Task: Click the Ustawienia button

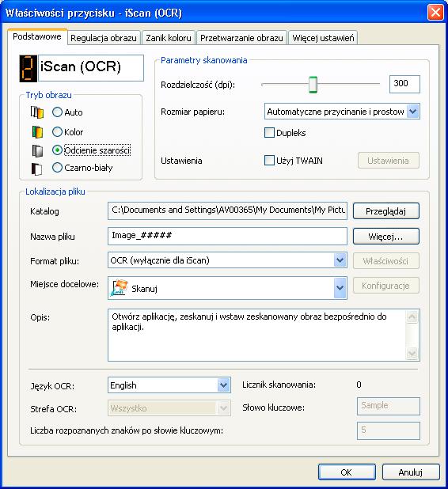Action: pyautogui.click(x=388, y=161)
